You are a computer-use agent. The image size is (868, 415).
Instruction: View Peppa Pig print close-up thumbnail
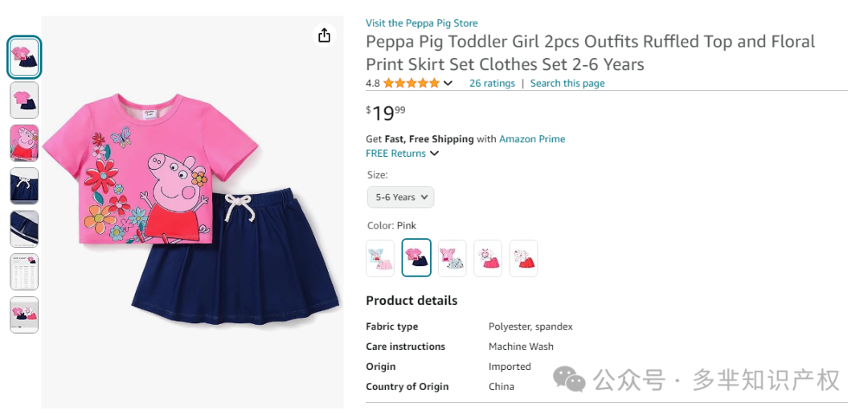tap(24, 143)
